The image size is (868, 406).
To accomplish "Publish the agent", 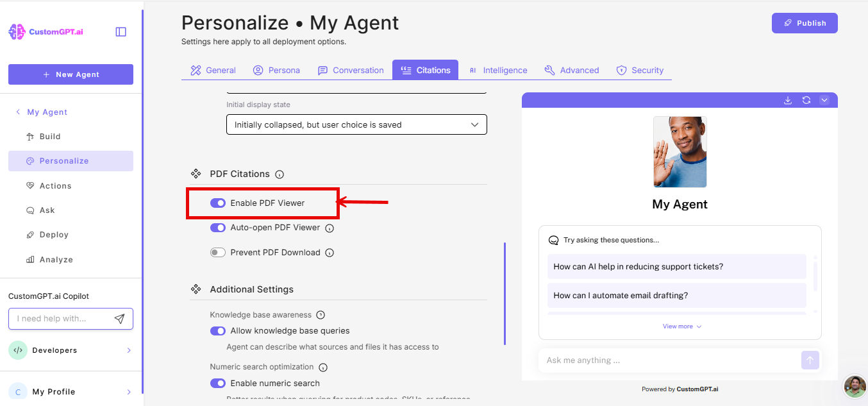I will (805, 22).
